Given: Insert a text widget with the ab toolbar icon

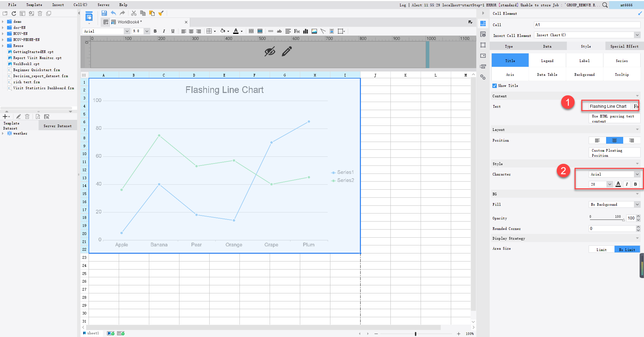Looking at the screenshot, I should 279,31.
